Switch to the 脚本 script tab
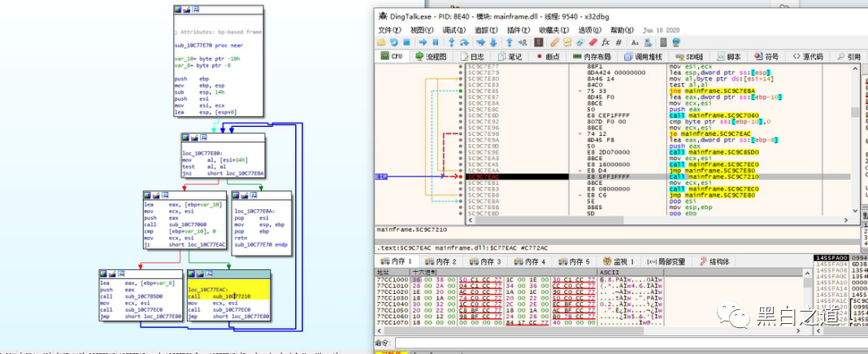 click(x=728, y=56)
